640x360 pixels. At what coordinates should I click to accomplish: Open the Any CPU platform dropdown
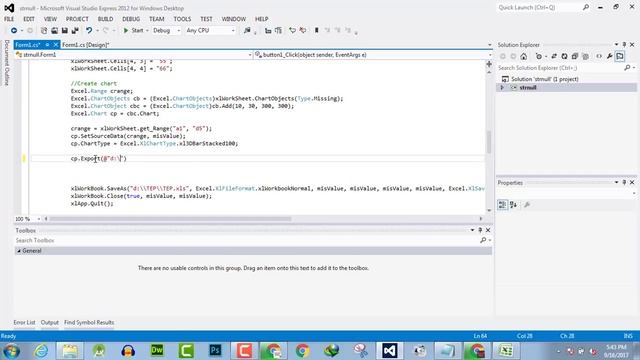coord(210,31)
